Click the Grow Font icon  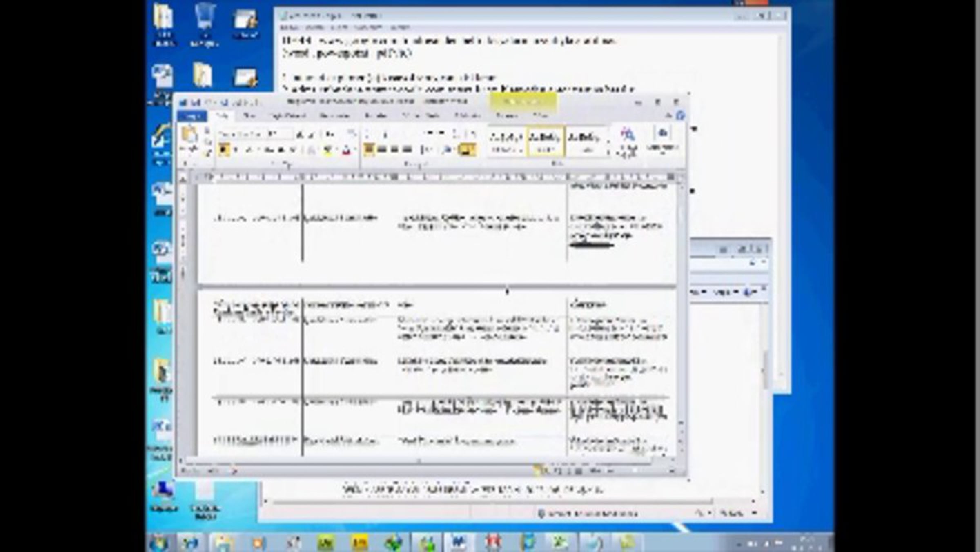click(299, 134)
